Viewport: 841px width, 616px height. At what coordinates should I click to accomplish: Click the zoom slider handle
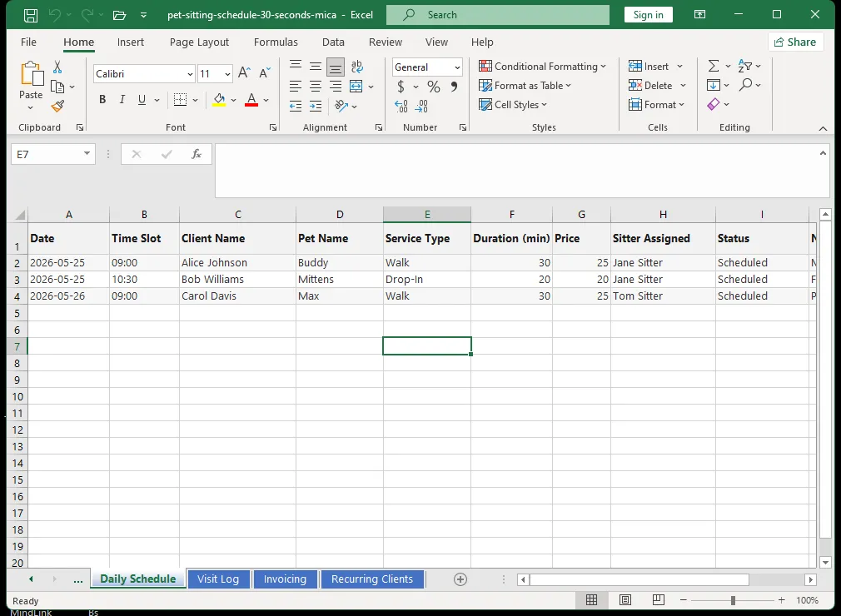733,600
